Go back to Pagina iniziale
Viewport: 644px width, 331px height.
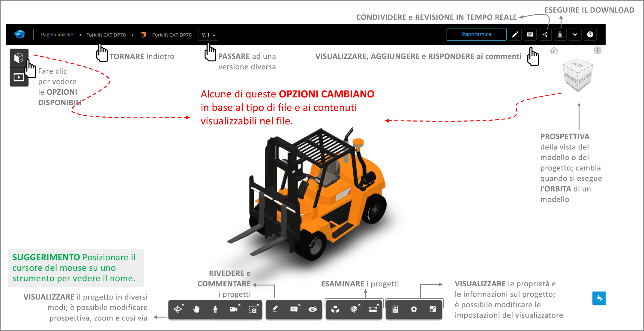(57, 35)
